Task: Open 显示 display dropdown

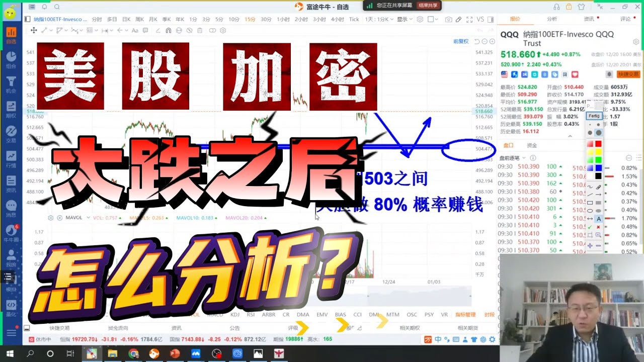Action: tap(405, 19)
